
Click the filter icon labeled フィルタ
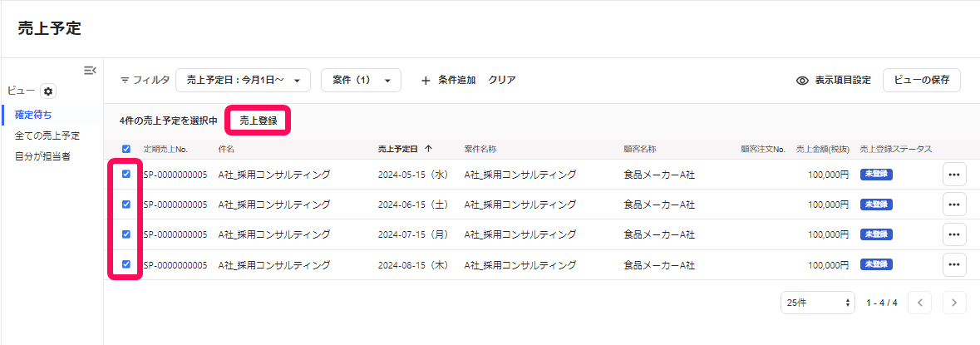click(x=125, y=80)
